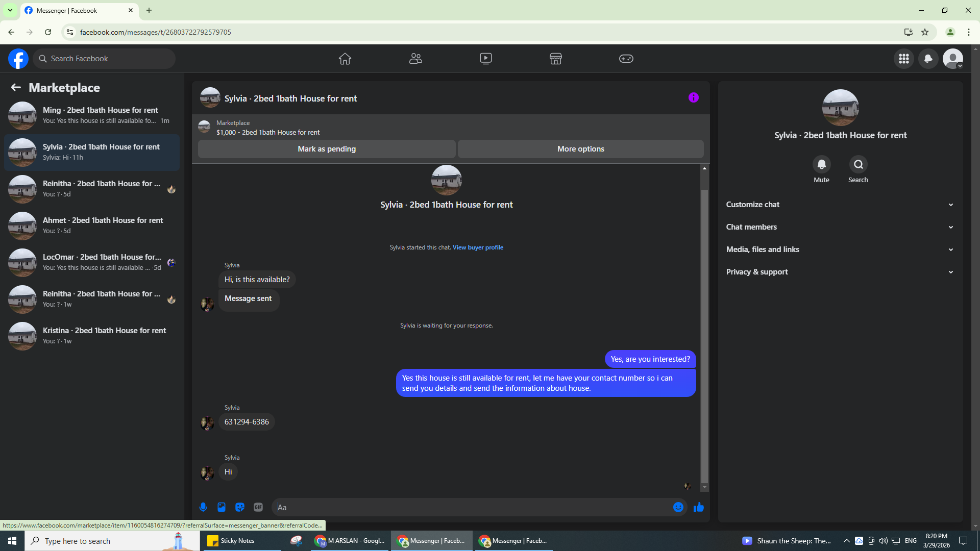Open the Windows notification center
Viewport: 980px width, 551px height.
[963, 541]
